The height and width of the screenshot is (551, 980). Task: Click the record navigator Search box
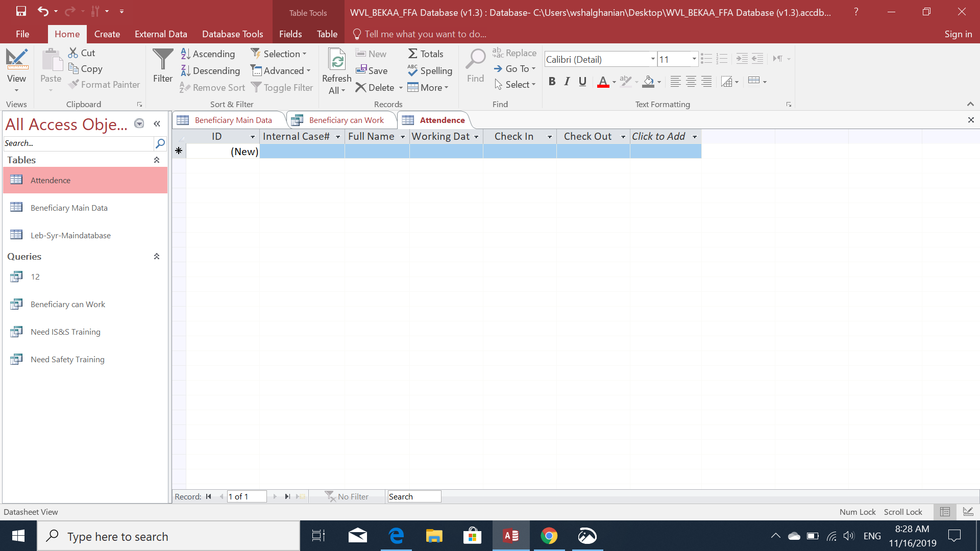tap(413, 496)
